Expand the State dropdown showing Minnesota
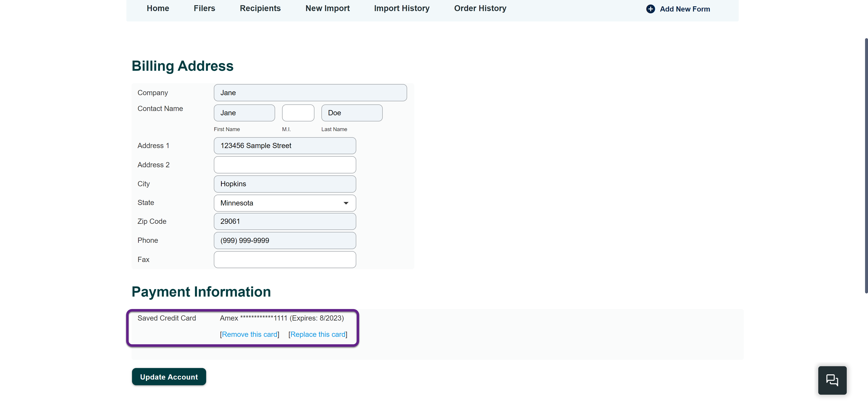The image size is (868, 413). (x=285, y=203)
